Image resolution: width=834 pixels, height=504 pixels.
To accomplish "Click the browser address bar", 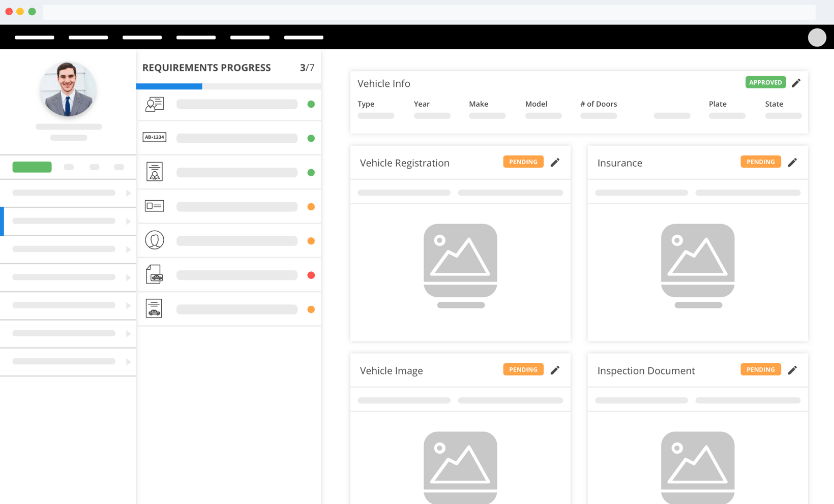I will tap(429, 12).
